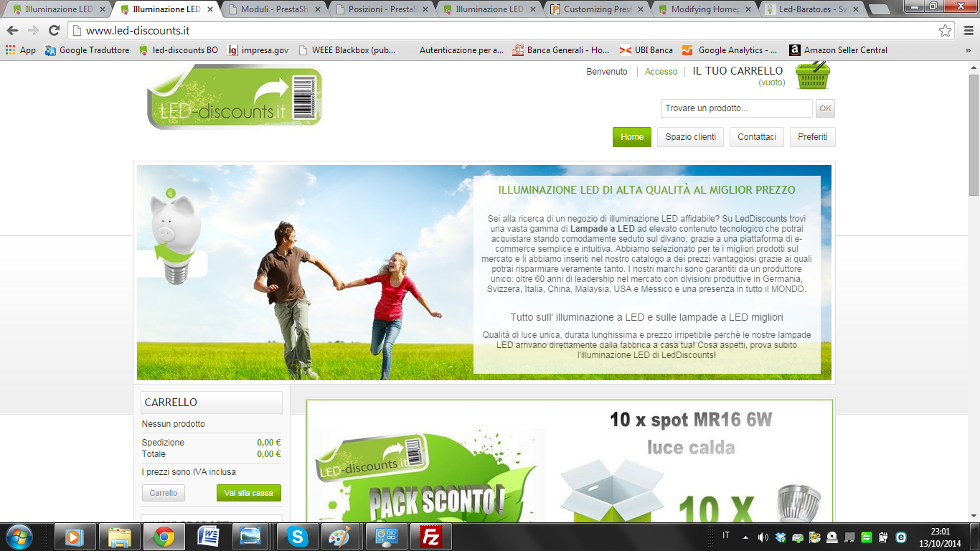Viewport: 980px width, 551px height.
Task: Click the green shopping basket icon
Action: pos(813,75)
